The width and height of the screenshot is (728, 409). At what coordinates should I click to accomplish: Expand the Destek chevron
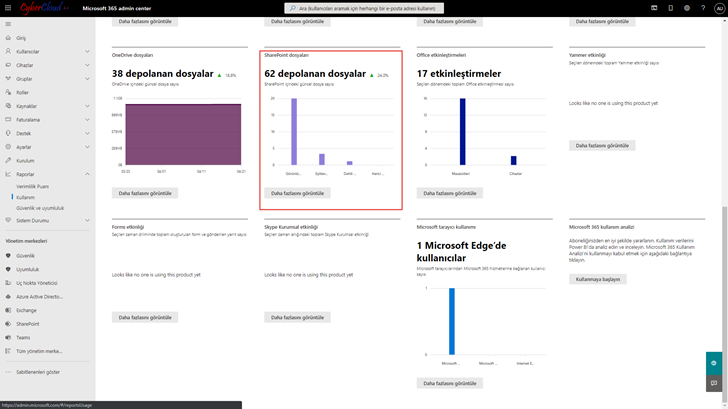(87, 133)
